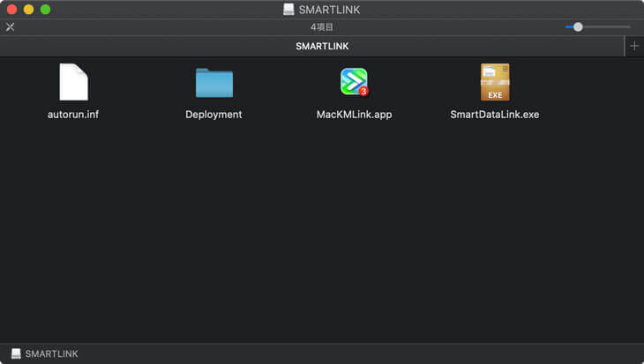Viewport: 644px width, 364px height.
Task: Click the MacKMLink.app name label
Action: coord(354,115)
